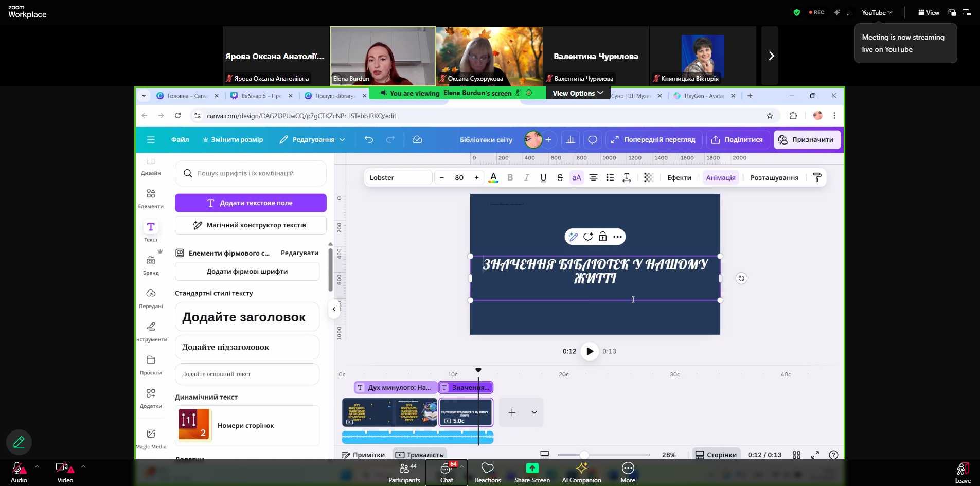This screenshot has width=980, height=486.
Task: Expand the Zoom View Options menu
Action: point(577,93)
